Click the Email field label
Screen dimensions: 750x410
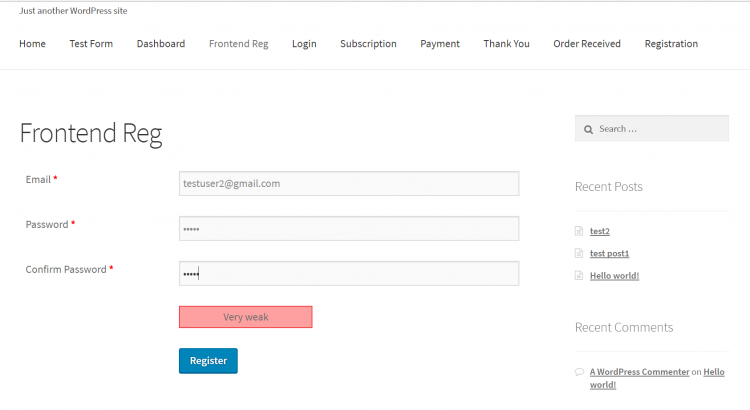[38, 179]
